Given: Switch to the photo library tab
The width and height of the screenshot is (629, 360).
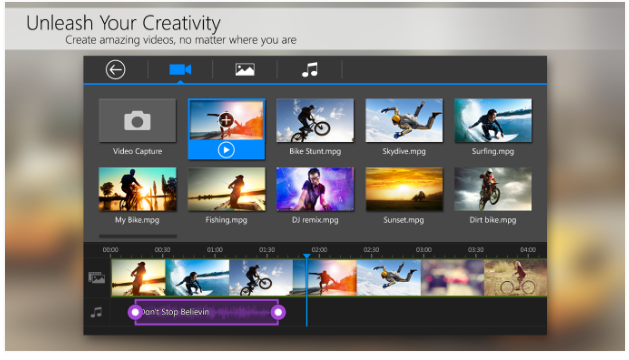Looking at the screenshot, I should (245, 70).
